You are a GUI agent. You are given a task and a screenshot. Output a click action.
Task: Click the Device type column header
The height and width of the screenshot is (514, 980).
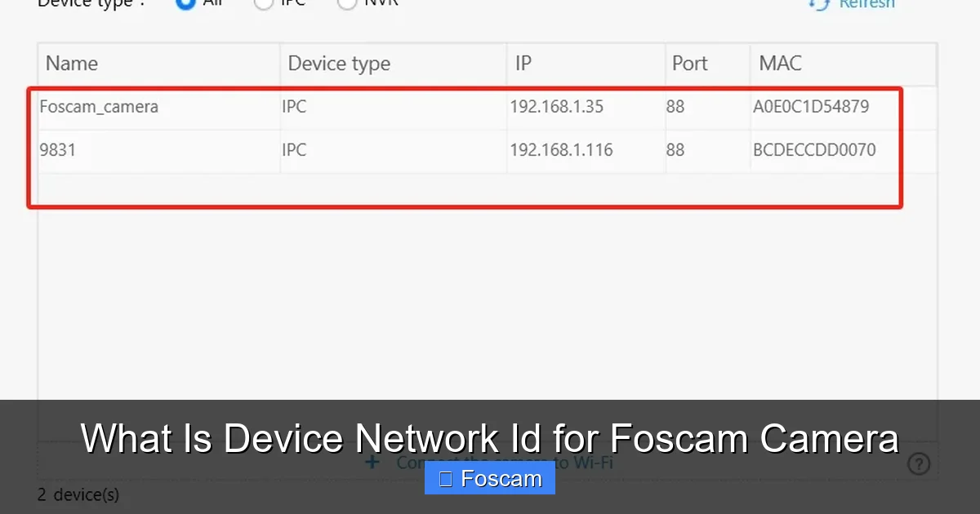339,64
